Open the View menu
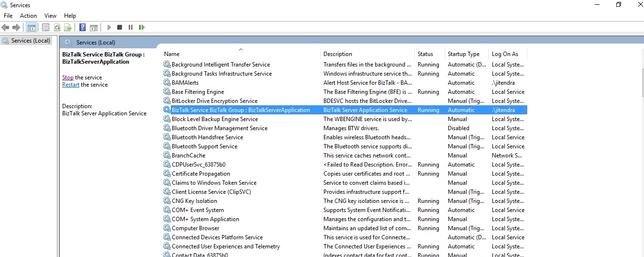 [x=50, y=16]
